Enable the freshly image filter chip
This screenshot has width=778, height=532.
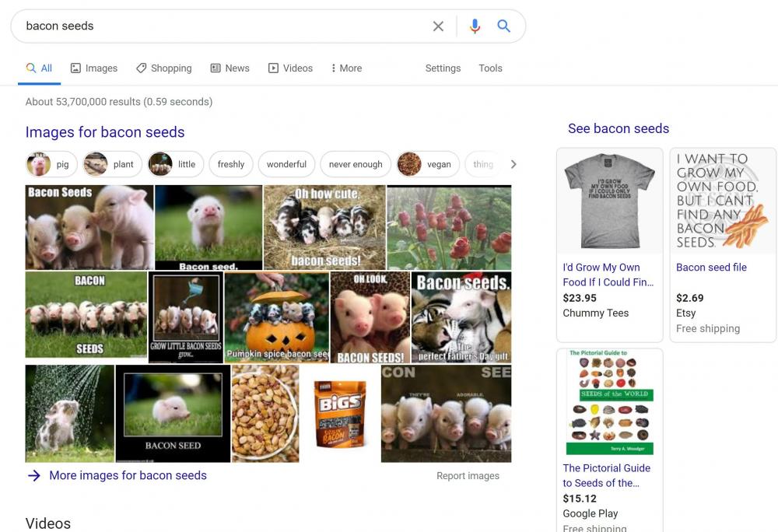(x=231, y=164)
